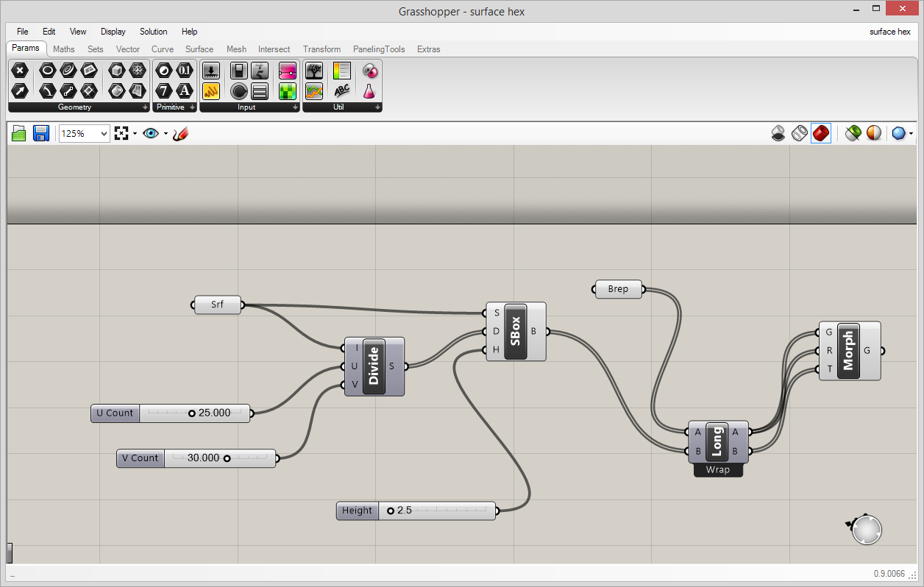Image resolution: width=924 pixels, height=587 pixels.
Task: Add a Vector parameter (arrow hexagon icon)
Action: point(20,91)
